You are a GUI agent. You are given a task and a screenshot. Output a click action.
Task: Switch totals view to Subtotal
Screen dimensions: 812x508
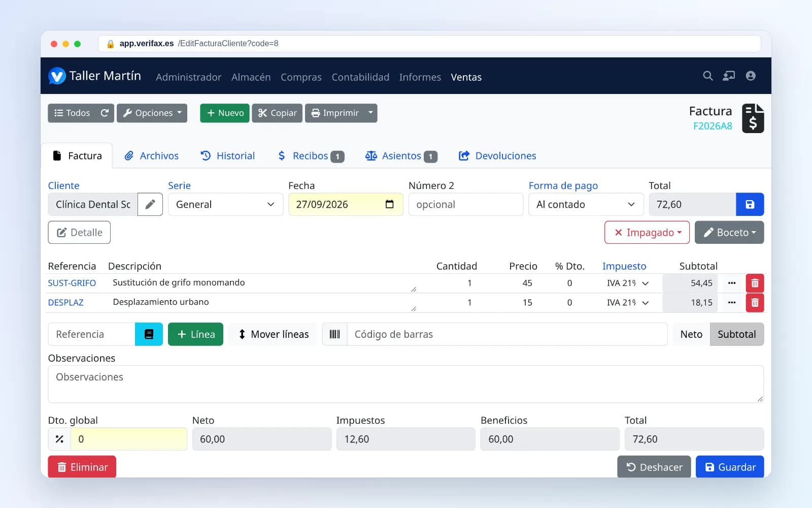[736, 334]
